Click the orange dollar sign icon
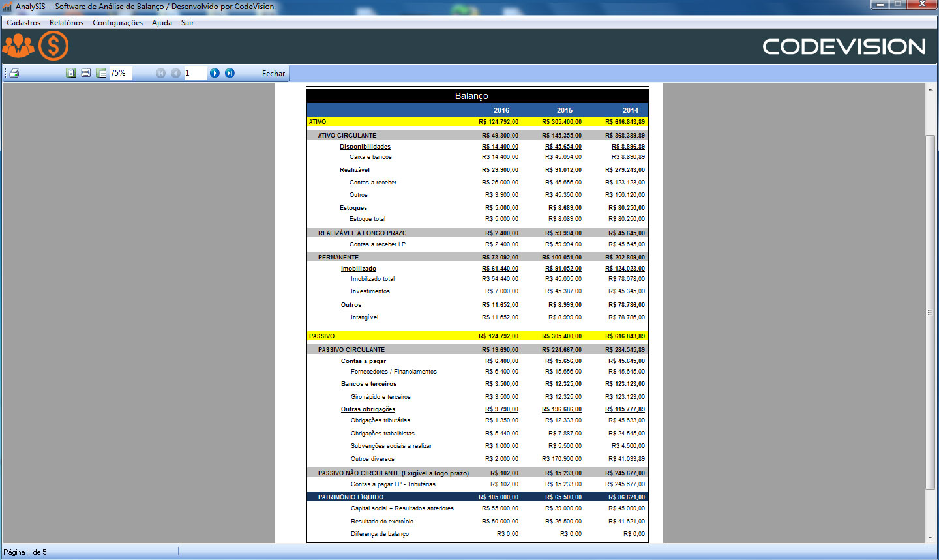Viewport: 939px width, 560px height. click(53, 46)
